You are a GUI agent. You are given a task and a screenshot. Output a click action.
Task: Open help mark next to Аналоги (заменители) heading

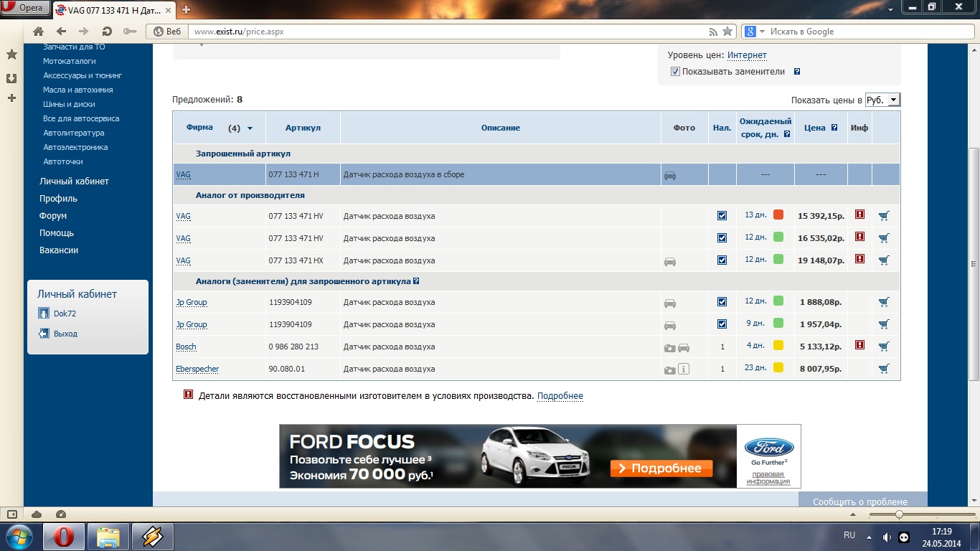point(416,281)
